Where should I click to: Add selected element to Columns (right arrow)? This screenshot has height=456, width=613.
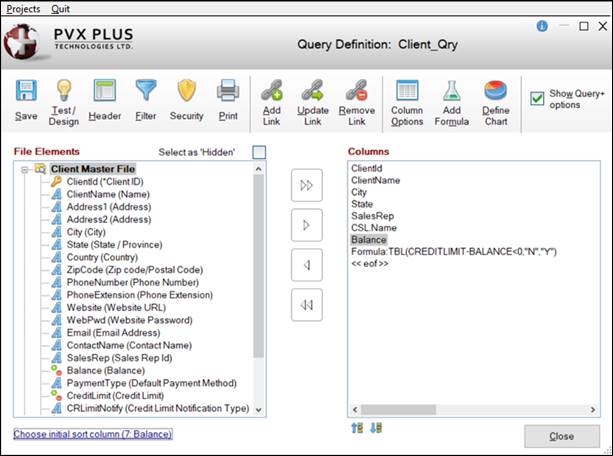307,225
